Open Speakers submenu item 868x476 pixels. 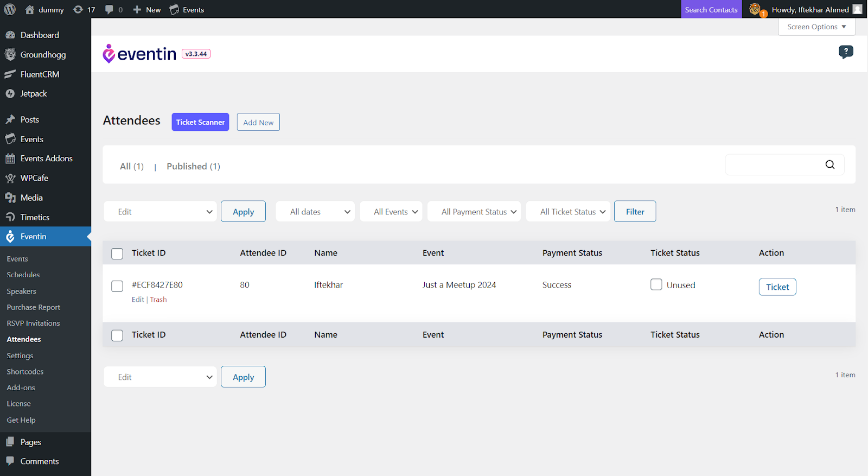tap(22, 291)
